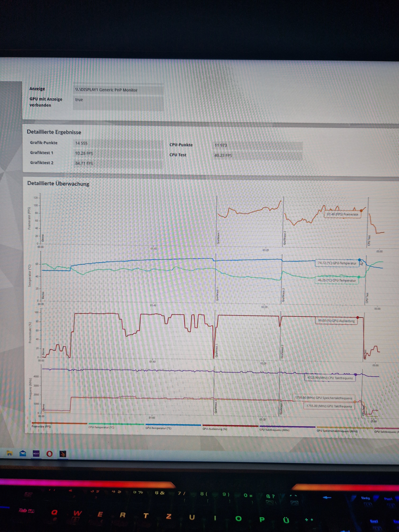Hide GPU-Auslastung (%) legend series

[x=215, y=429]
